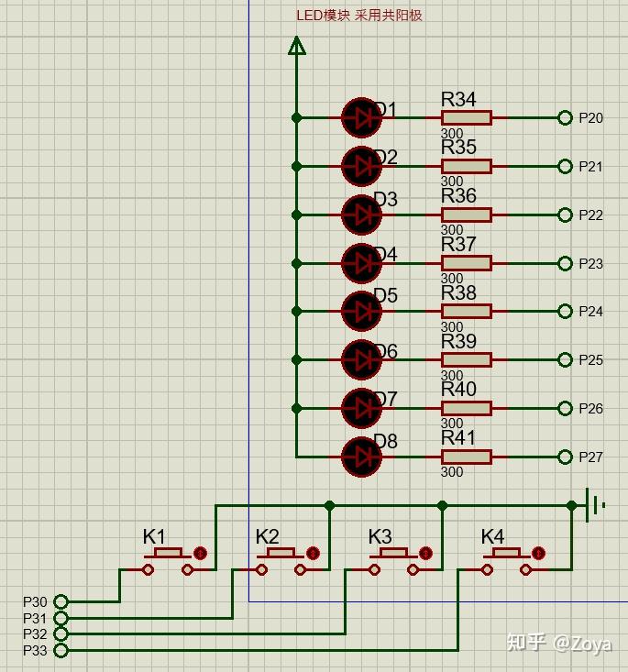Select the LED模块 采用共阳极 text label
Image resolution: width=628 pixels, height=672 pixels.
point(359,16)
